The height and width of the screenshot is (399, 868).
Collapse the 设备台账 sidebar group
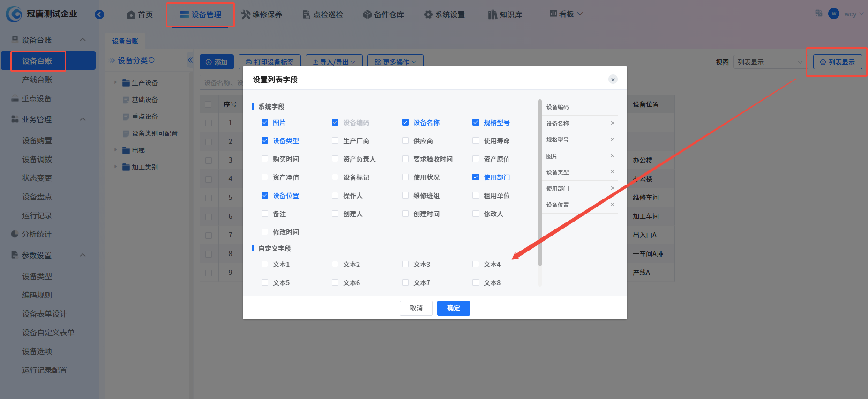tap(83, 40)
